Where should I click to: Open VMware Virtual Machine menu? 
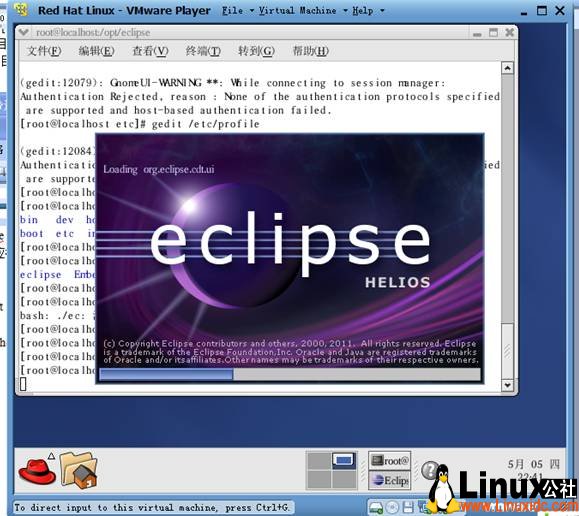303,10
